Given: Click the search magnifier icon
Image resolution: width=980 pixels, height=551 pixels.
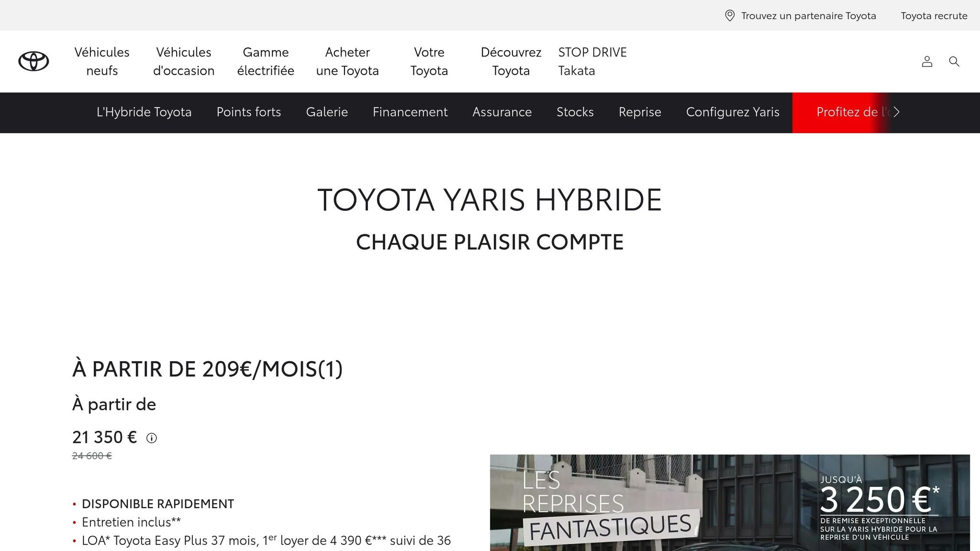Looking at the screenshot, I should 954,61.
